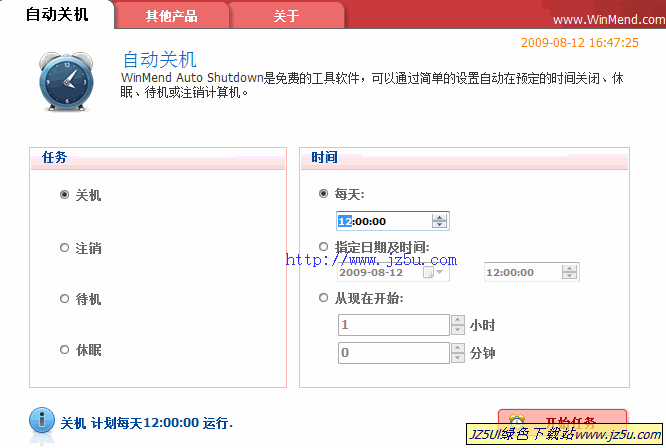Visit the www.WinMend.com link
666x448 pixels.
pyautogui.click(x=609, y=20)
